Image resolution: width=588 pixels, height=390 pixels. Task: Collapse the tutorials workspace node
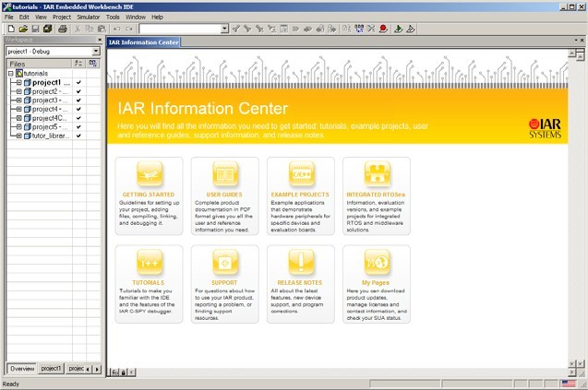[11, 74]
